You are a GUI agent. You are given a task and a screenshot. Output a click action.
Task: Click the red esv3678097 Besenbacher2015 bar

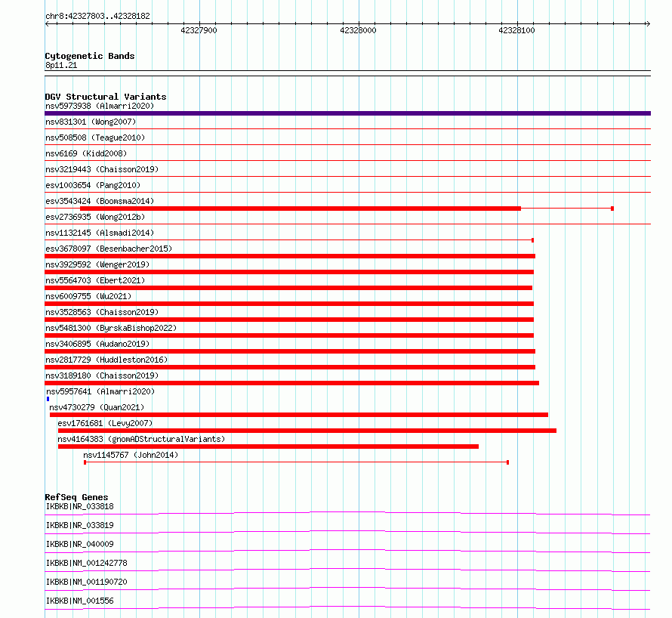(290, 256)
